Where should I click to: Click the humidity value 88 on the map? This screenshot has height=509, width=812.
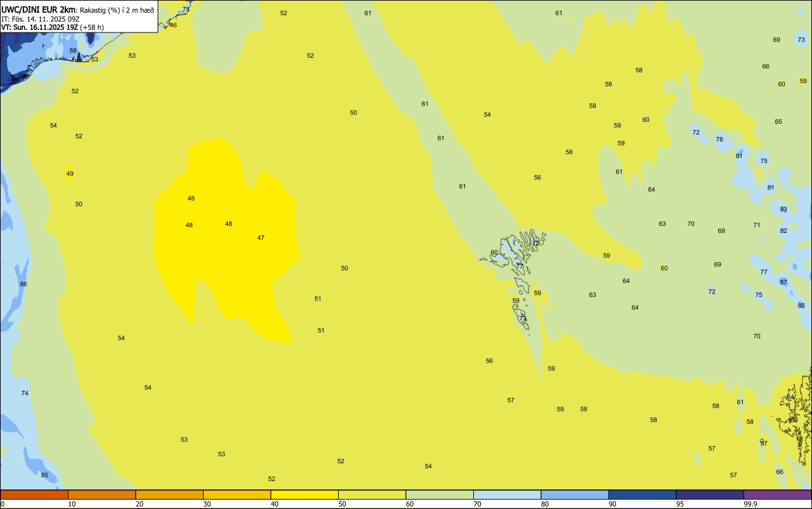pos(73,51)
